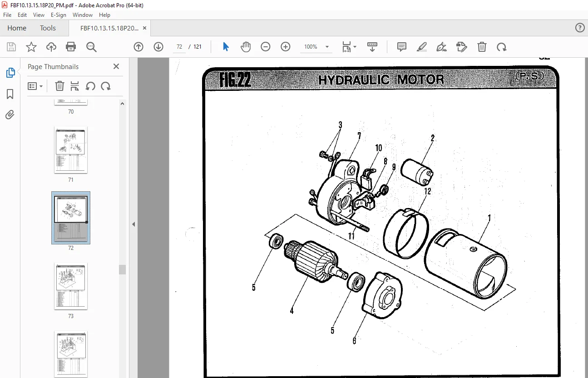Screen dimensions: 588x378
Task: Select the page 72 thumbnail
Action: tap(71, 218)
